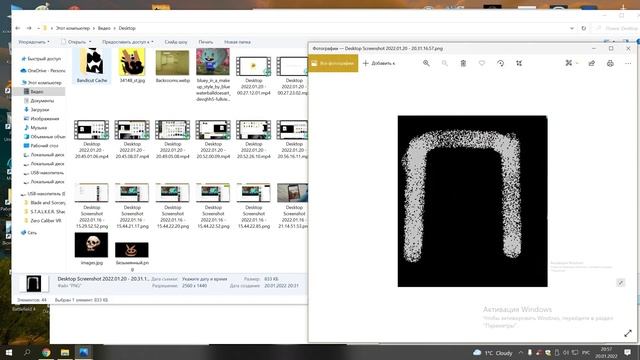Image resolution: width=640 pixels, height=360 pixels.
Task: Click 'Открыть' in Explorer toolbar
Action: point(73,42)
